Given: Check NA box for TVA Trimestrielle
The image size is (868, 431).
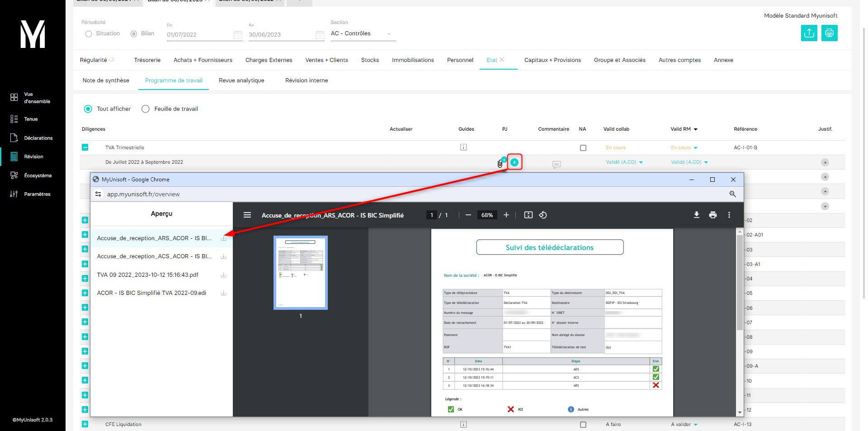Looking at the screenshot, I should [x=583, y=148].
